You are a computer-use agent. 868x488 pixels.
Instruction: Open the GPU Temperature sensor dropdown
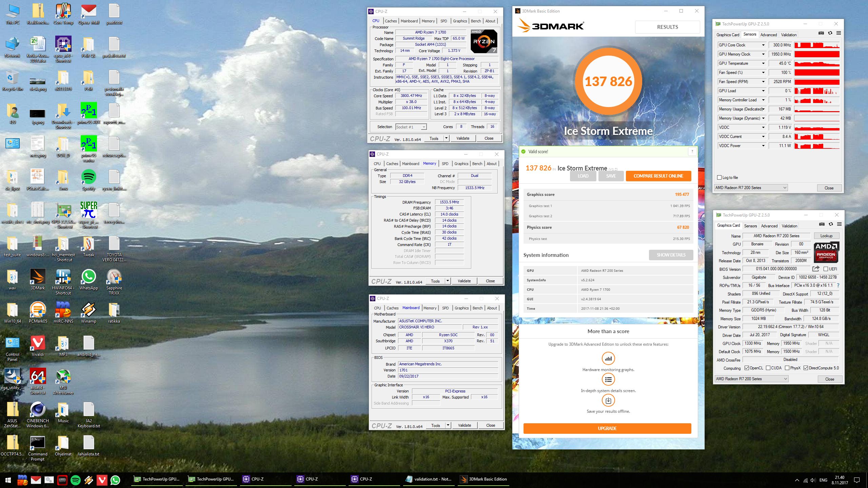pos(763,63)
